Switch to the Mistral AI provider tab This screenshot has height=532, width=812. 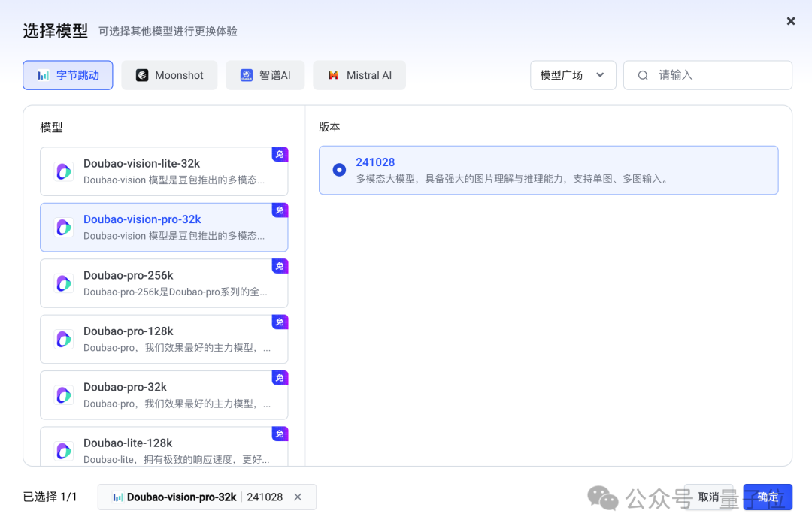(359, 76)
